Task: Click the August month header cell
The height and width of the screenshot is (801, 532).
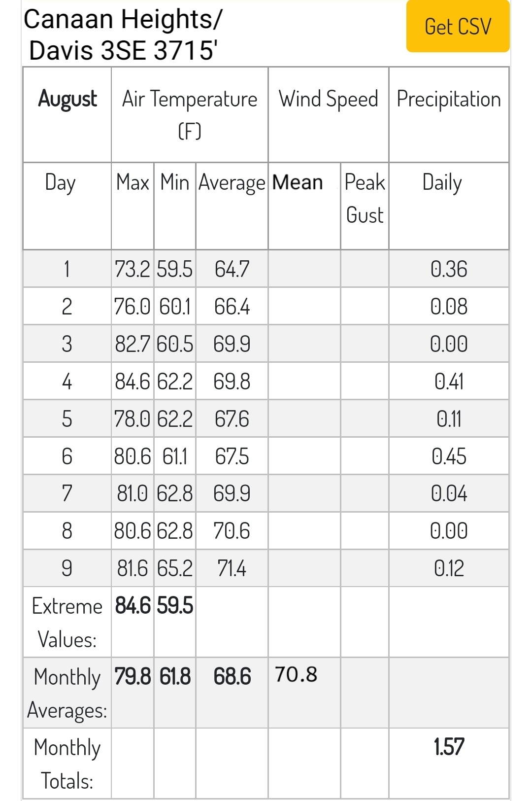Action: [67, 99]
